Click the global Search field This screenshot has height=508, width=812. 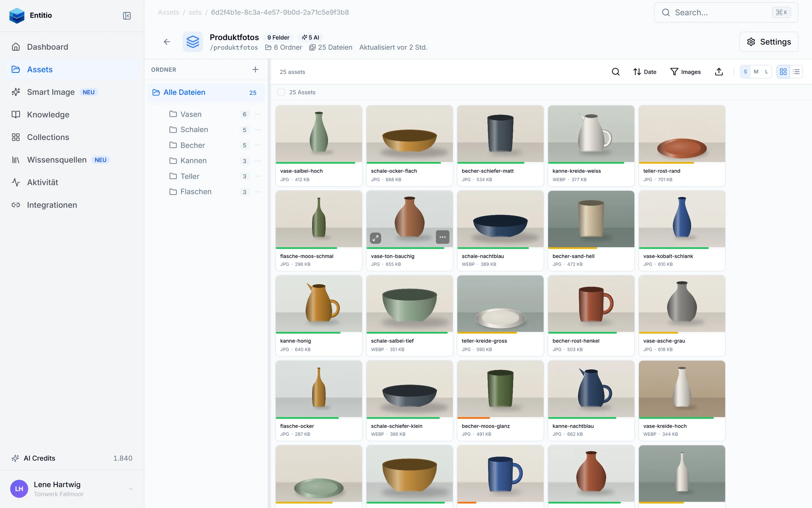click(726, 13)
